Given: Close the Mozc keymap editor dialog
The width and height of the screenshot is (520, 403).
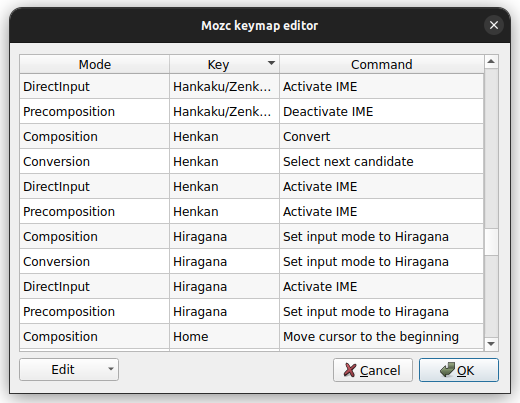Looking at the screenshot, I should click(x=494, y=25).
